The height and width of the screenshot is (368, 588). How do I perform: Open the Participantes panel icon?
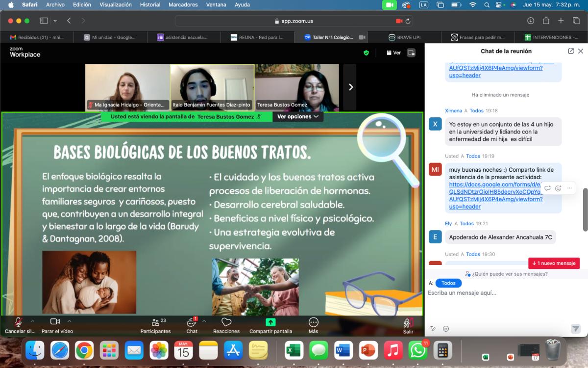pos(156,322)
